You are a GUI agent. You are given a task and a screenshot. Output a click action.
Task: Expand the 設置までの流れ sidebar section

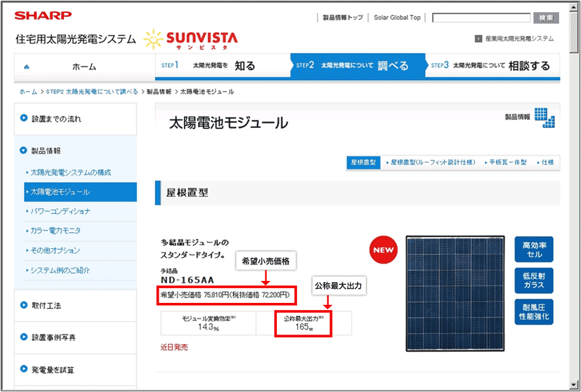coord(25,119)
